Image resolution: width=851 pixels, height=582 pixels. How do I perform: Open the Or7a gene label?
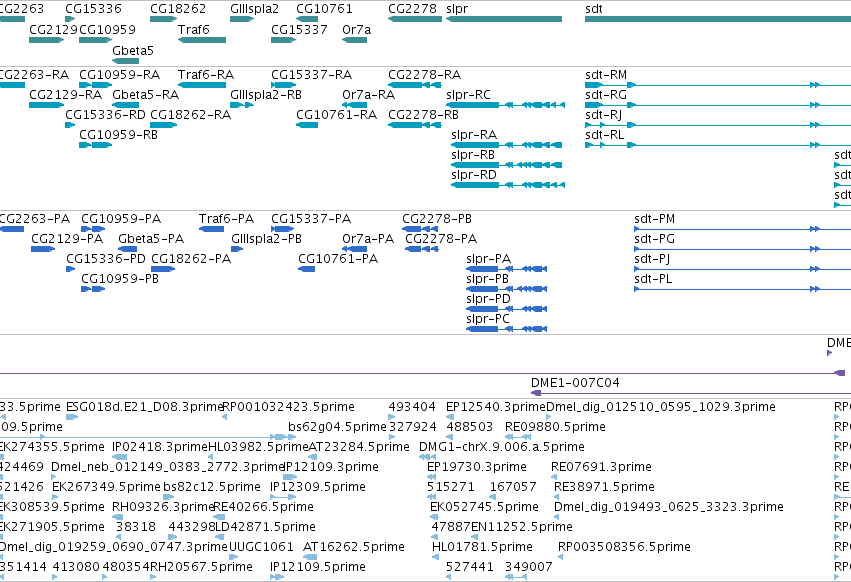pos(357,29)
